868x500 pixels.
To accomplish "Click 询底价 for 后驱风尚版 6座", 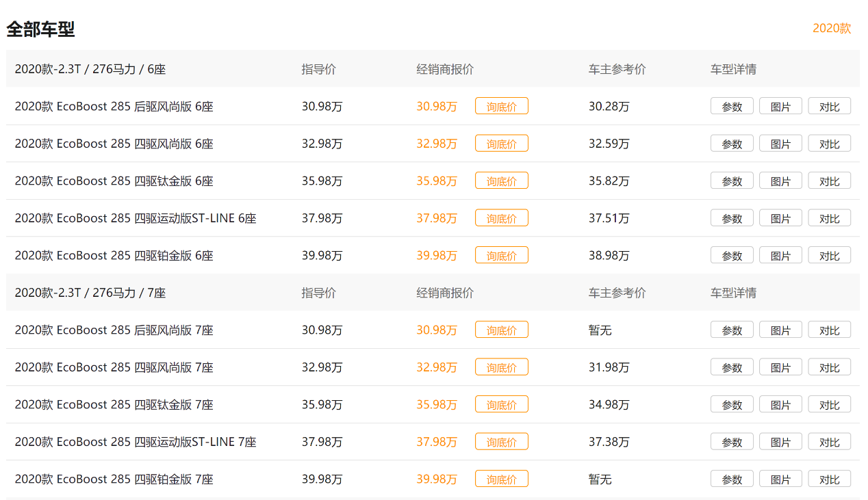I will tap(502, 106).
